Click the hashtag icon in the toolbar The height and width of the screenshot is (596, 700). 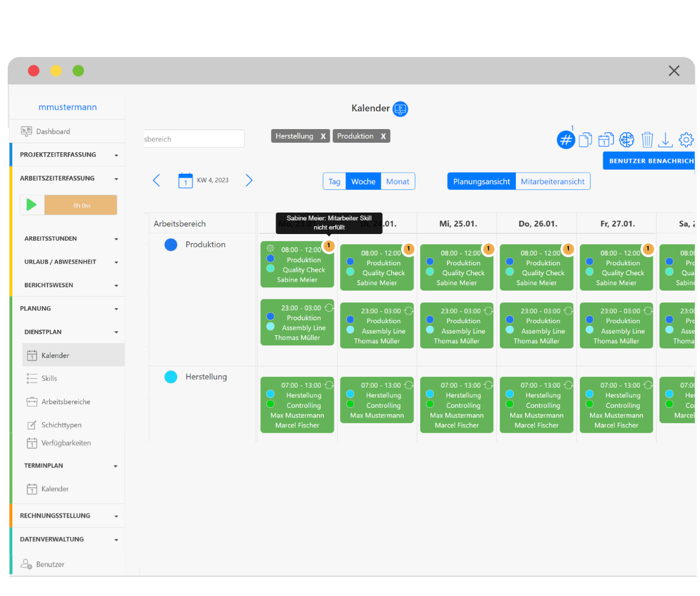tap(566, 139)
